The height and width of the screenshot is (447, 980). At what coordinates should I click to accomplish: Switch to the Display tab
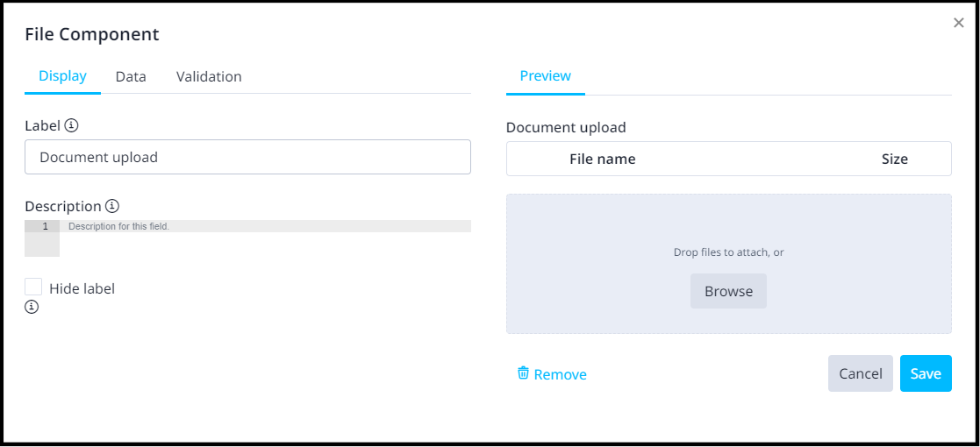pyautogui.click(x=62, y=76)
